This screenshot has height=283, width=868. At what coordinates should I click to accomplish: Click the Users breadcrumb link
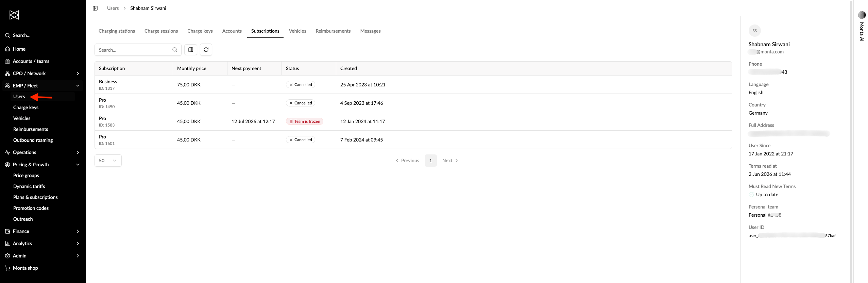click(113, 8)
